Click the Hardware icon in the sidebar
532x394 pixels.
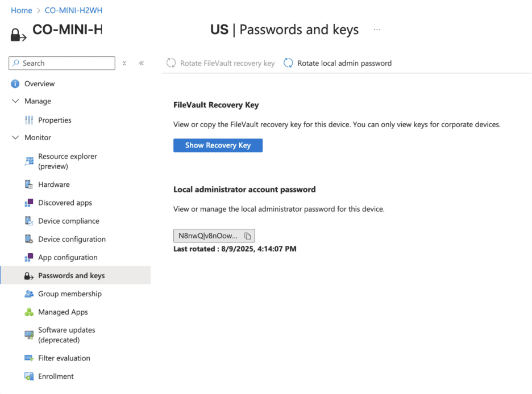tap(28, 184)
